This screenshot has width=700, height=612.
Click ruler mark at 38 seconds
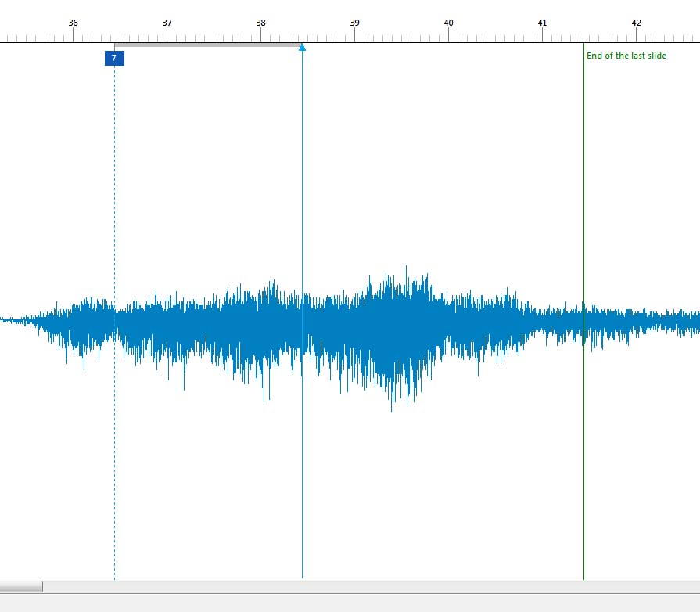click(260, 23)
